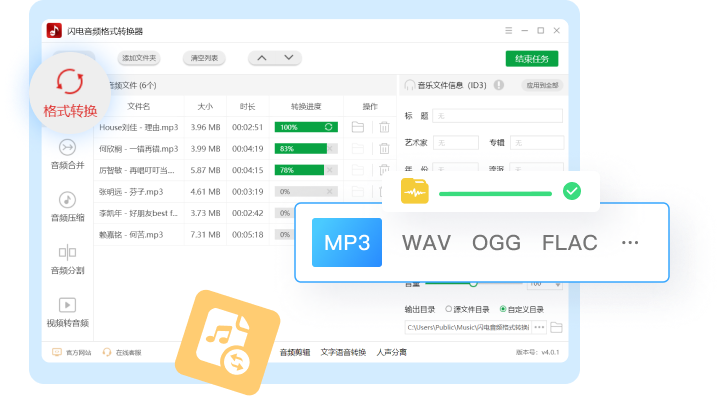Open the 在线客服 online support link
Image resolution: width=722 pixels, height=399 pixels.
(122, 353)
